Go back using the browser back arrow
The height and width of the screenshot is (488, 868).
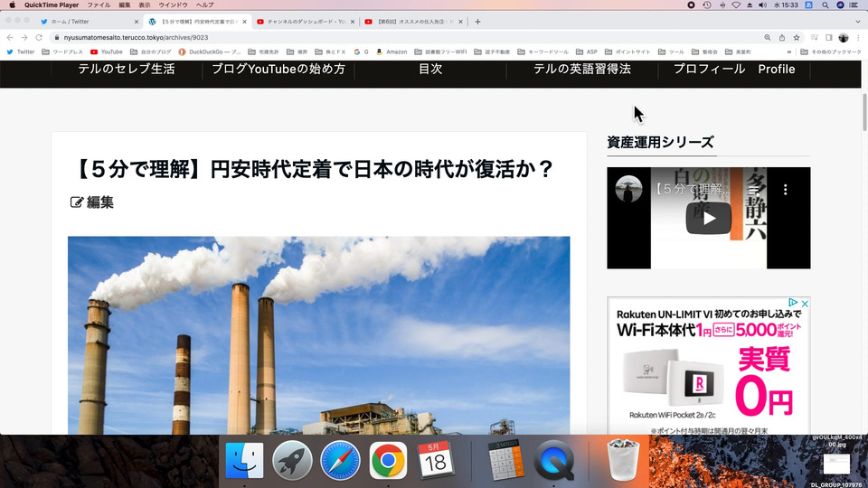click(x=10, y=38)
